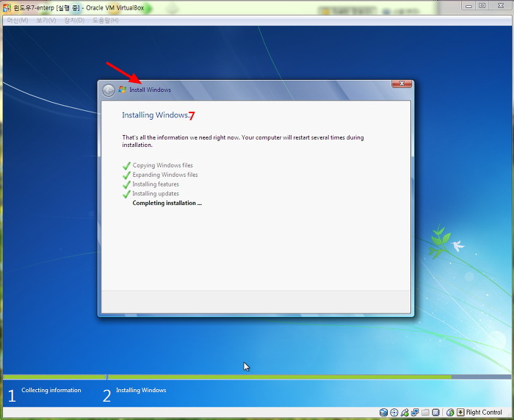
Task: Open the USB devices status icon
Action: click(x=405, y=413)
